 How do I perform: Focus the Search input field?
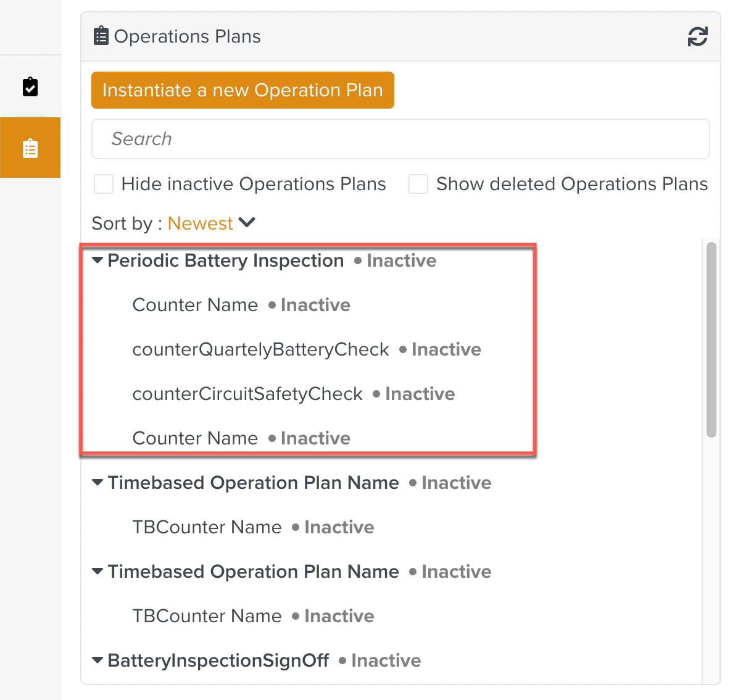point(400,139)
